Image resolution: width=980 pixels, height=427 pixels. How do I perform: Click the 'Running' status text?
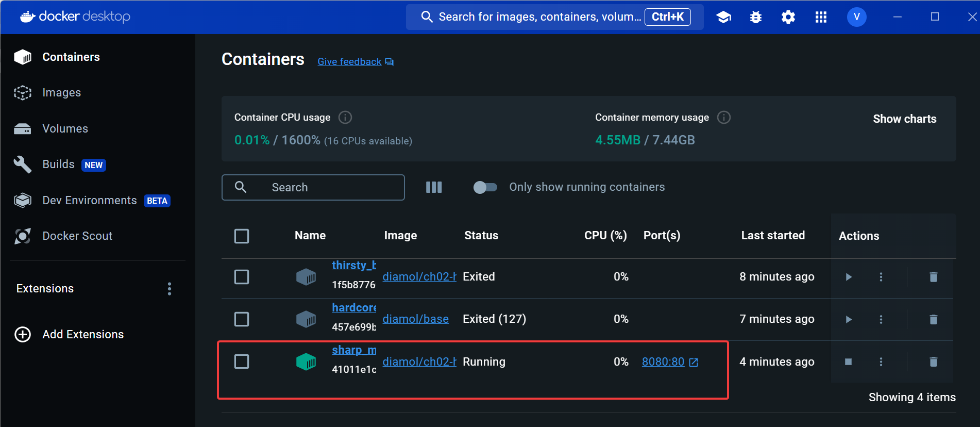click(484, 362)
